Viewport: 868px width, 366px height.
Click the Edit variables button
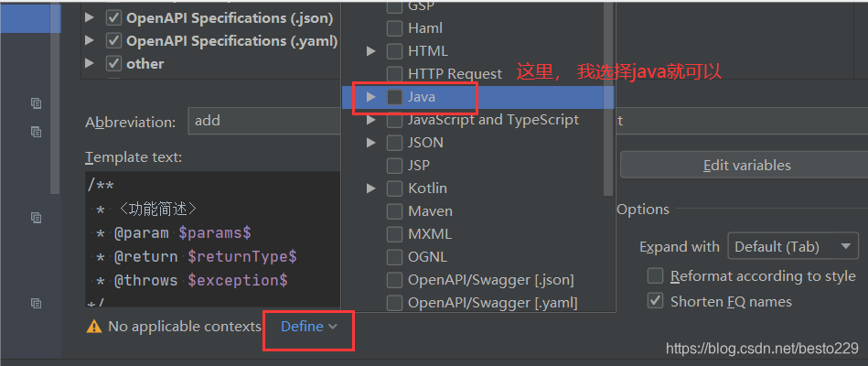click(x=746, y=165)
